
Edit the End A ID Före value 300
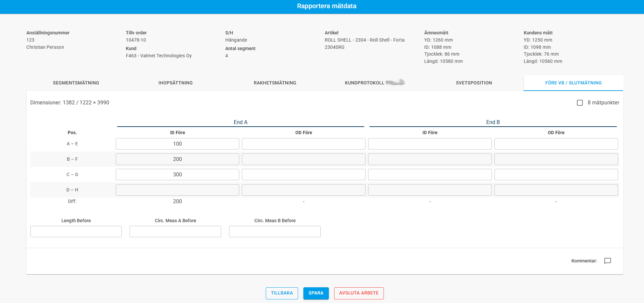tap(177, 174)
